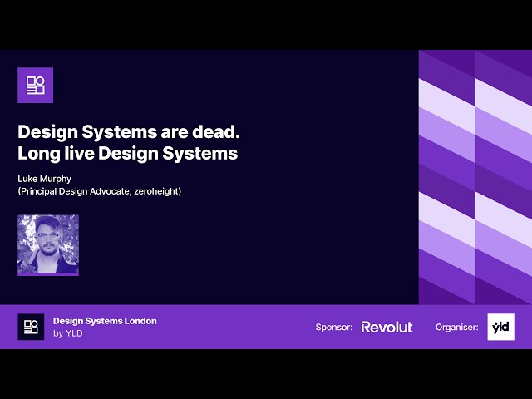Viewport: 532px width, 399px height.
Task: Click the line "Long live Design Systems"
Action: (x=127, y=153)
